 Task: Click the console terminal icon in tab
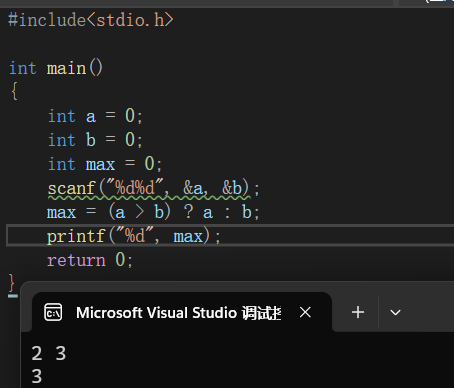click(53, 312)
